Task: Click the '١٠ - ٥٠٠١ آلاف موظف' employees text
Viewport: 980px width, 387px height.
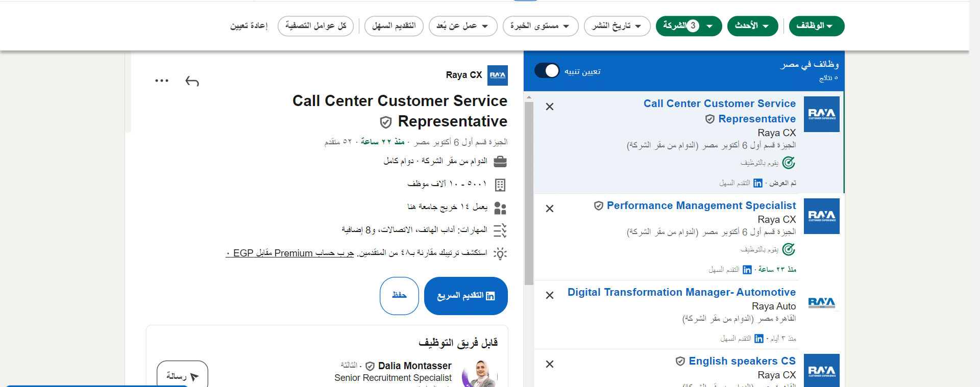Action: click(x=447, y=184)
